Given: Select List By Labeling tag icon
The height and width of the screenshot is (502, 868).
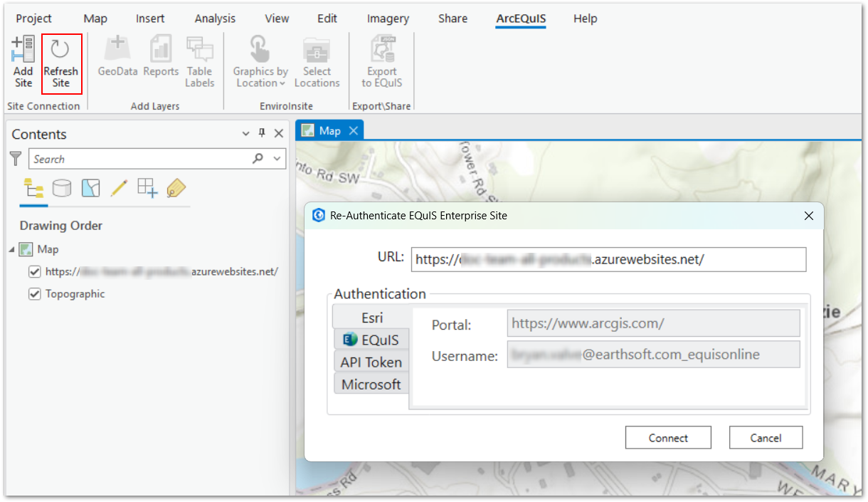Looking at the screenshot, I should pyautogui.click(x=176, y=188).
